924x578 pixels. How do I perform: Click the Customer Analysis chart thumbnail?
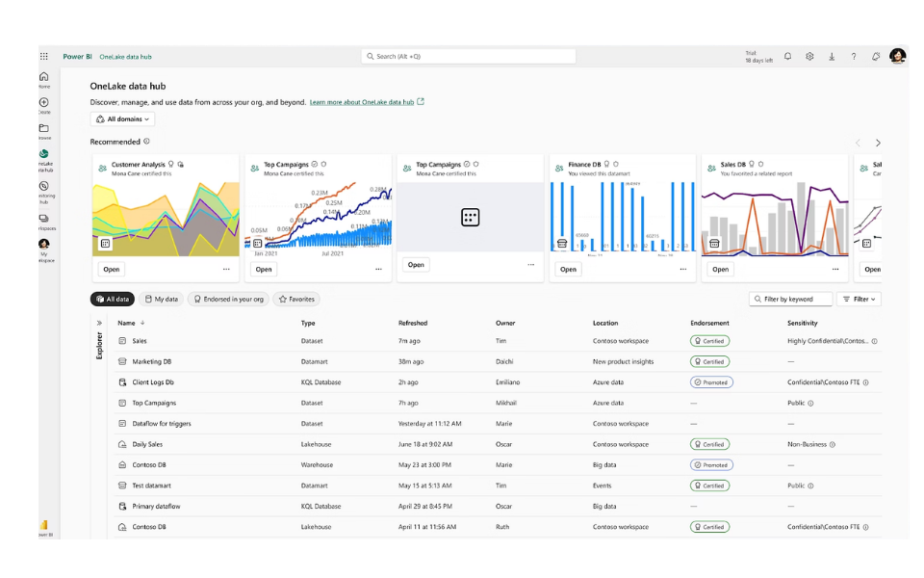pyautogui.click(x=167, y=219)
